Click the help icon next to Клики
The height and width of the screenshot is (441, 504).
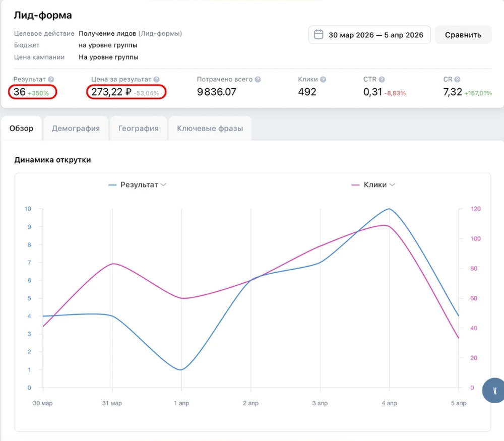tap(323, 80)
